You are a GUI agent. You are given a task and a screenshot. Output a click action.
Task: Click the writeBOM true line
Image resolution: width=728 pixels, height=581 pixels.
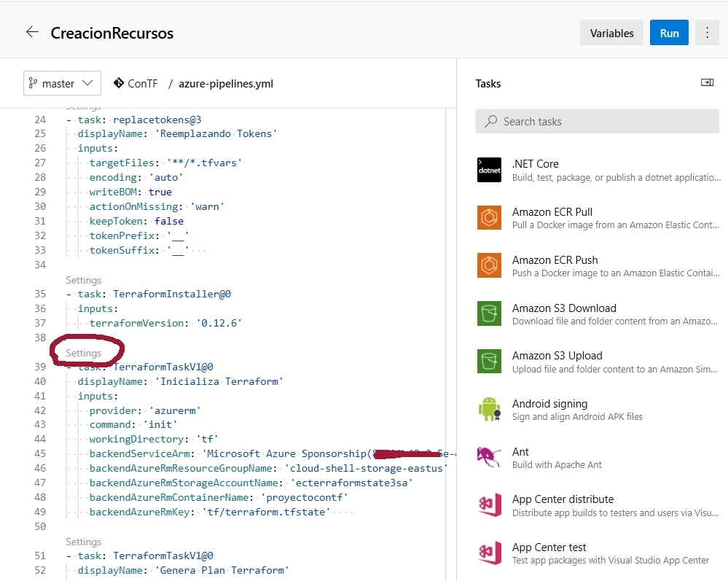pyautogui.click(x=130, y=192)
